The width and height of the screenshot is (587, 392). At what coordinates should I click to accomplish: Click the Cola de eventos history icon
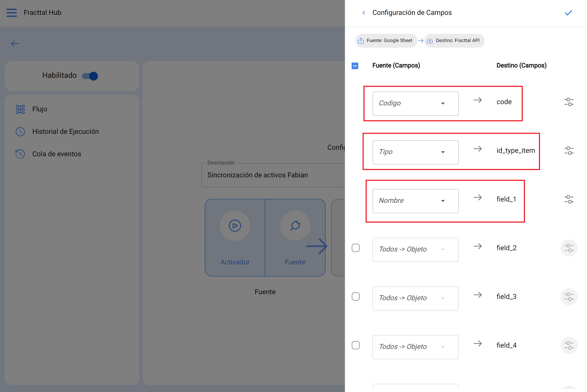pos(20,154)
